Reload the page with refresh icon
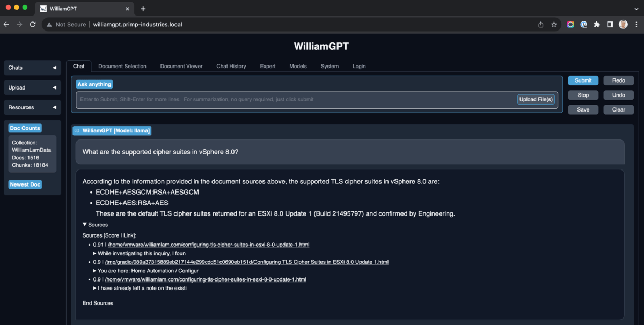This screenshot has width=644, height=325. coord(33,24)
